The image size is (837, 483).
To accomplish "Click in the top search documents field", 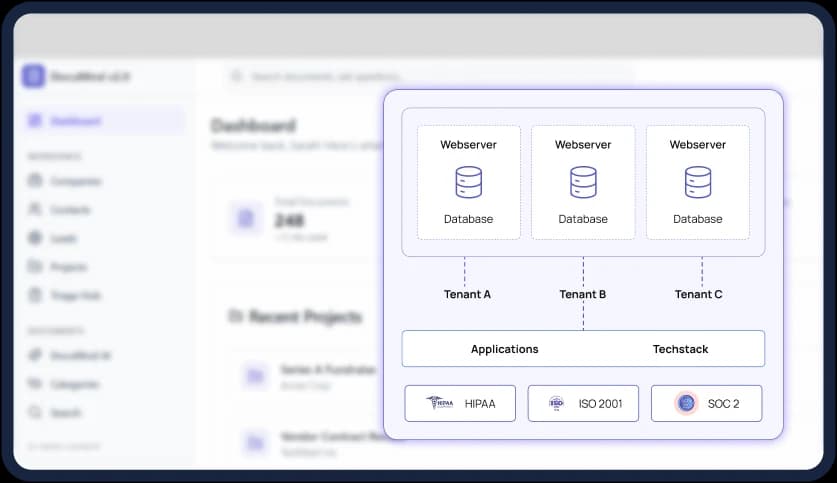I will click(430, 76).
